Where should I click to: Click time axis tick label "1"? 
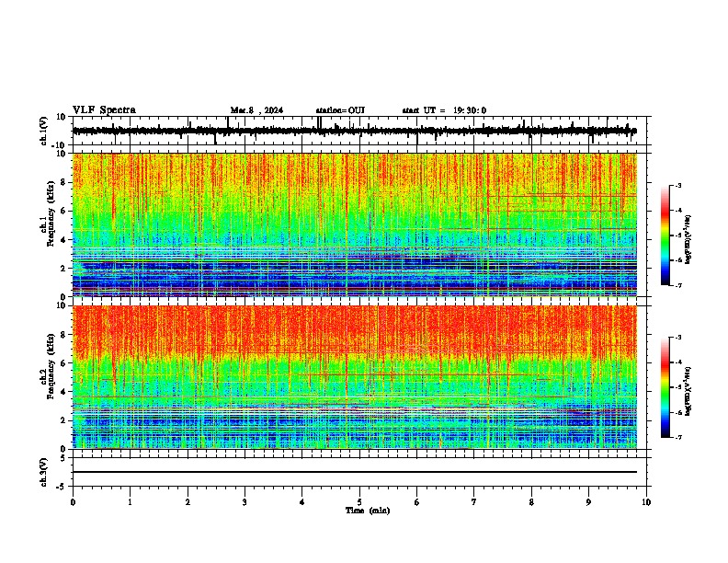[130, 502]
